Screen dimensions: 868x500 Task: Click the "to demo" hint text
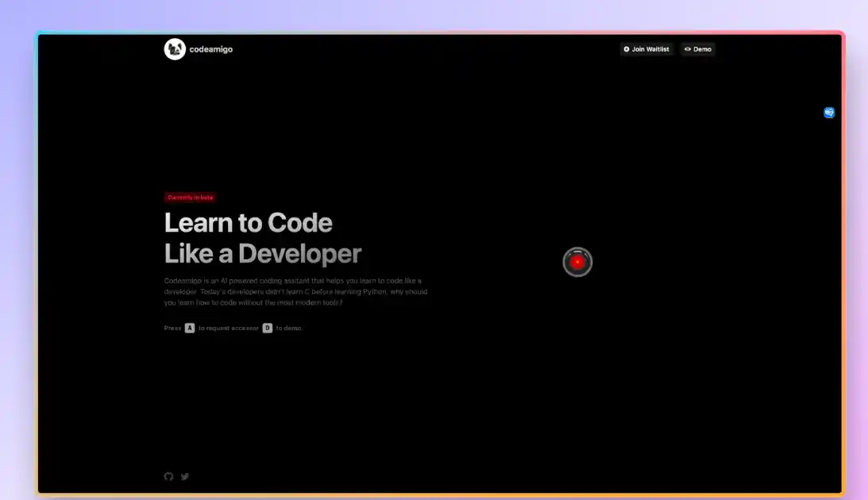click(288, 328)
